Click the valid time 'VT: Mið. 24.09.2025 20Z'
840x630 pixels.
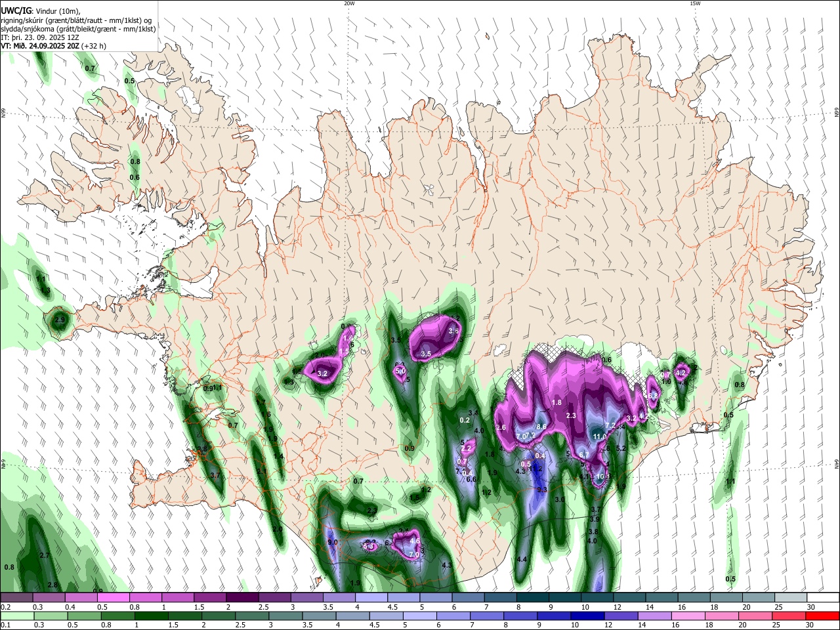(x=40, y=46)
